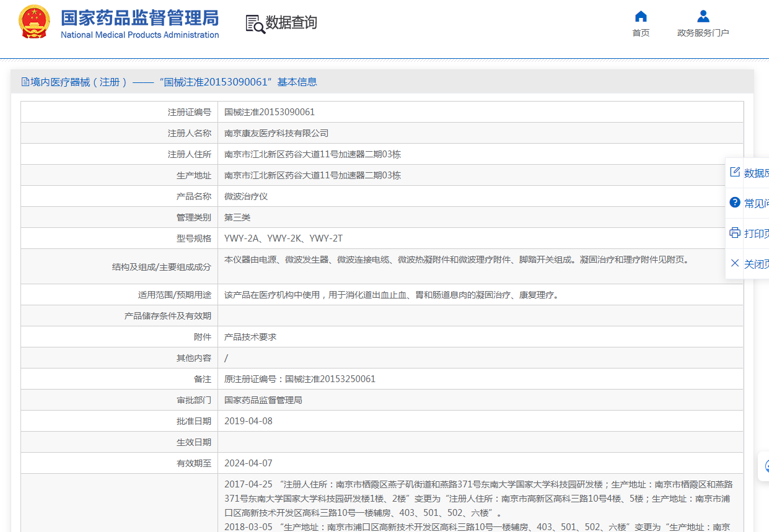
Task: Click the 适用范围/预期用途 row label
Action: tap(175, 295)
